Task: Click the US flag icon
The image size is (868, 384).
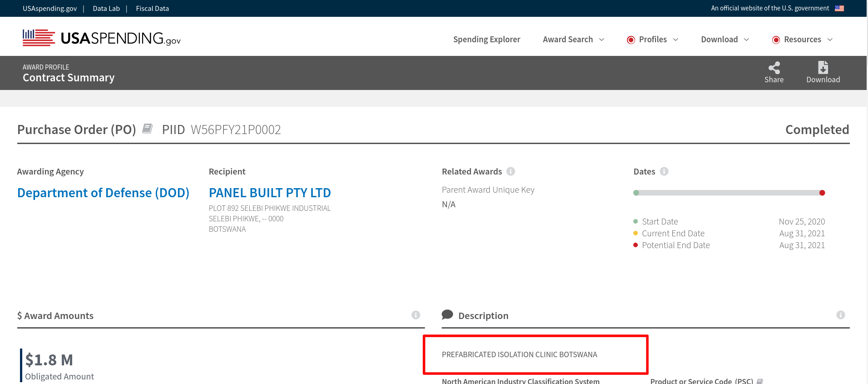Action: (839, 8)
